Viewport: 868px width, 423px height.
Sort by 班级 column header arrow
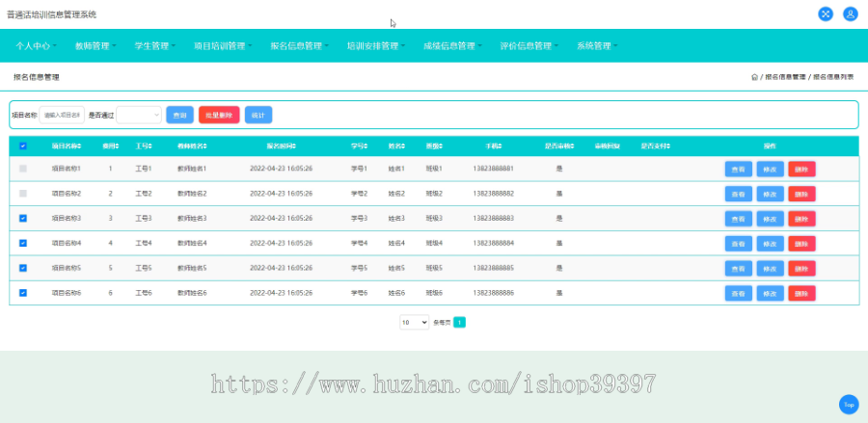pyautogui.click(x=441, y=146)
